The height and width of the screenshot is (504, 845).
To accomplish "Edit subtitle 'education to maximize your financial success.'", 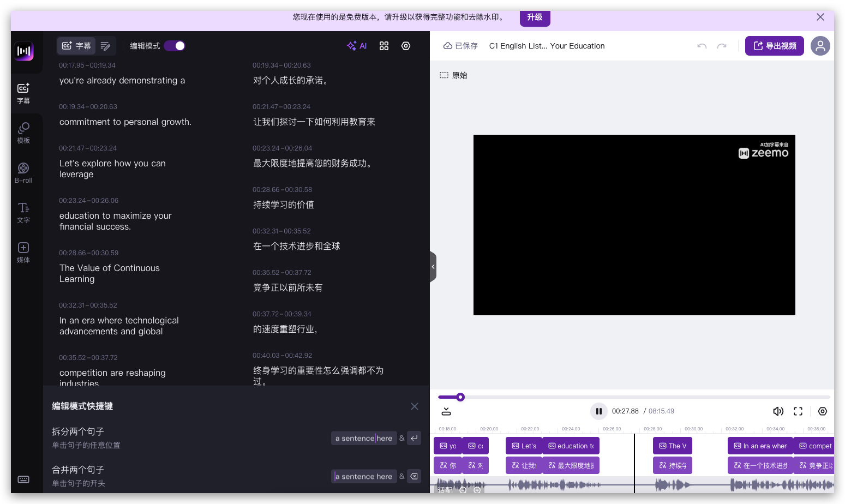I will (x=116, y=221).
